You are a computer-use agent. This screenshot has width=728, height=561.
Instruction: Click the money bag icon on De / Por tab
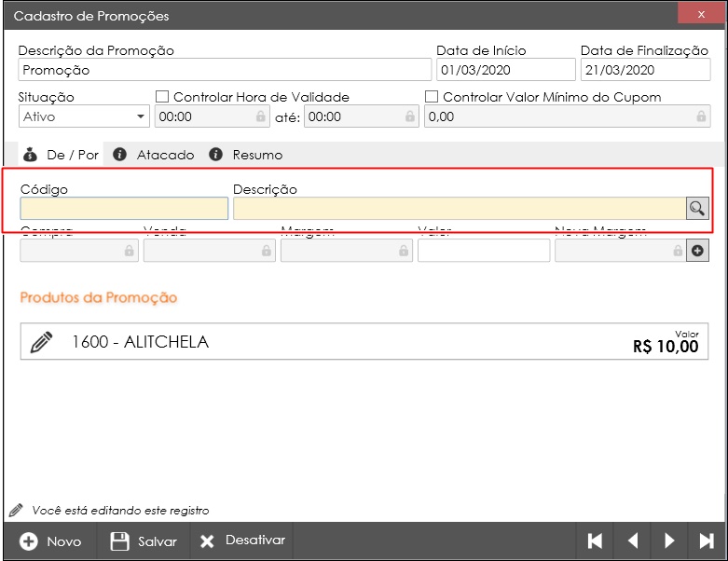point(30,155)
